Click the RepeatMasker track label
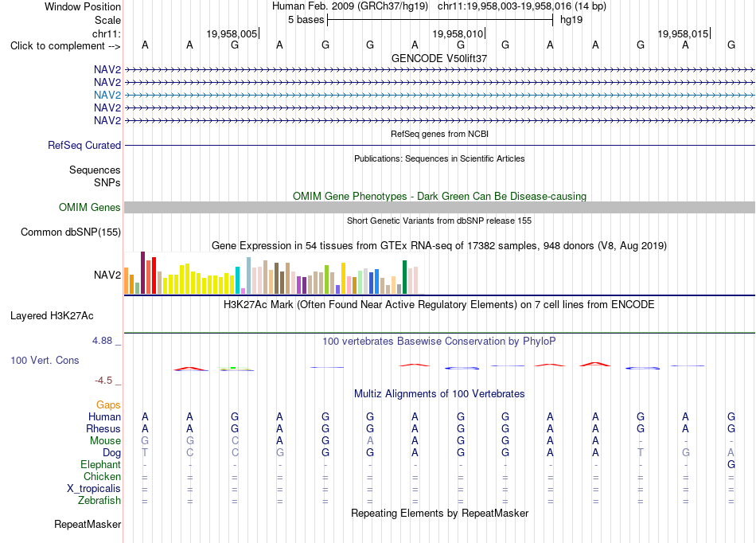The image size is (756, 543). tap(88, 524)
